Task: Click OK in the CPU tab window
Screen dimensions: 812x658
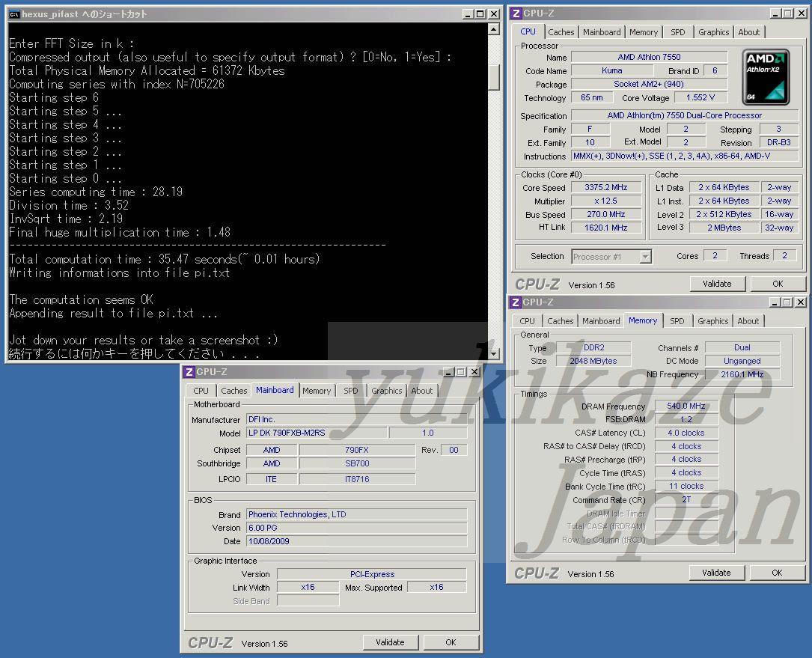Action: pyautogui.click(x=778, y=284)
